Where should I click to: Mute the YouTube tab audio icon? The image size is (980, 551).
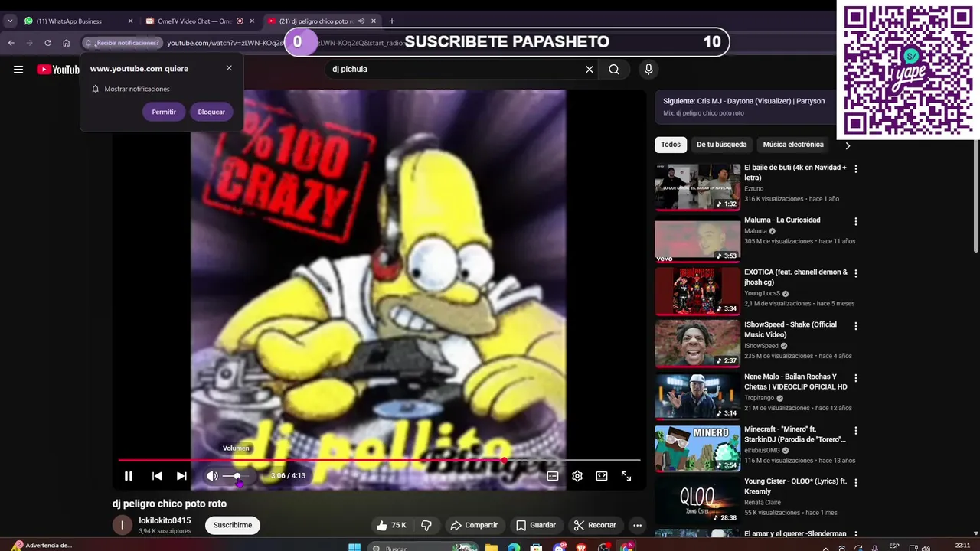361,21
